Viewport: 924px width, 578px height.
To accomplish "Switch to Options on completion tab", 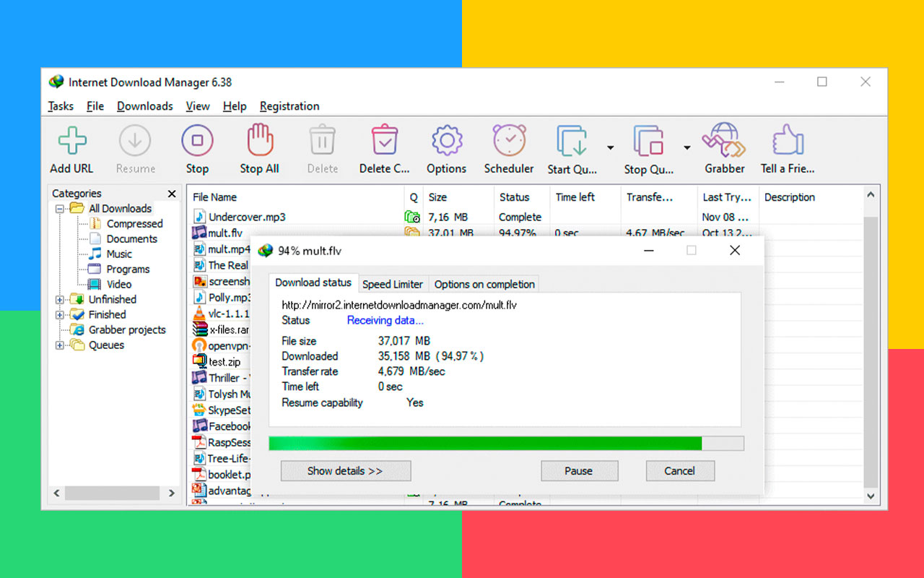I will click(484, 284).
